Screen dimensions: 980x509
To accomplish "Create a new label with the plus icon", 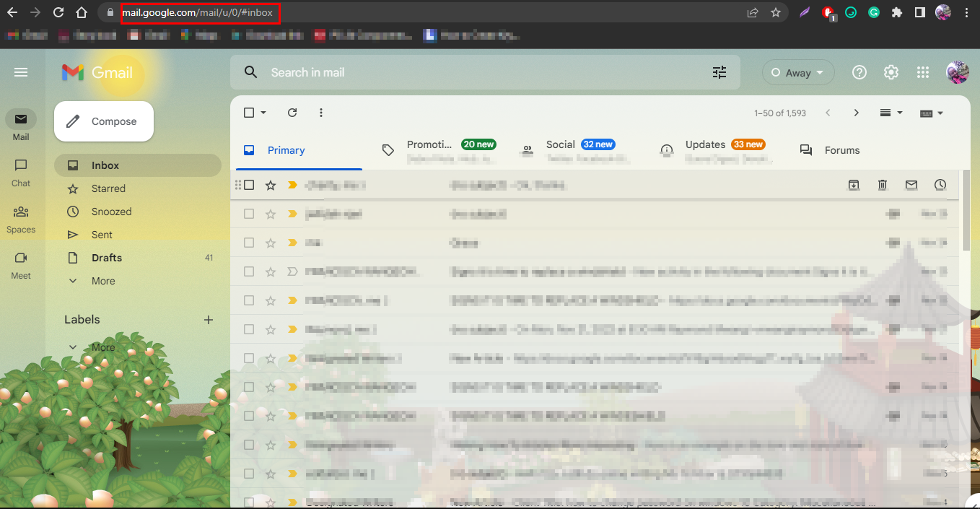I will 209,320.
